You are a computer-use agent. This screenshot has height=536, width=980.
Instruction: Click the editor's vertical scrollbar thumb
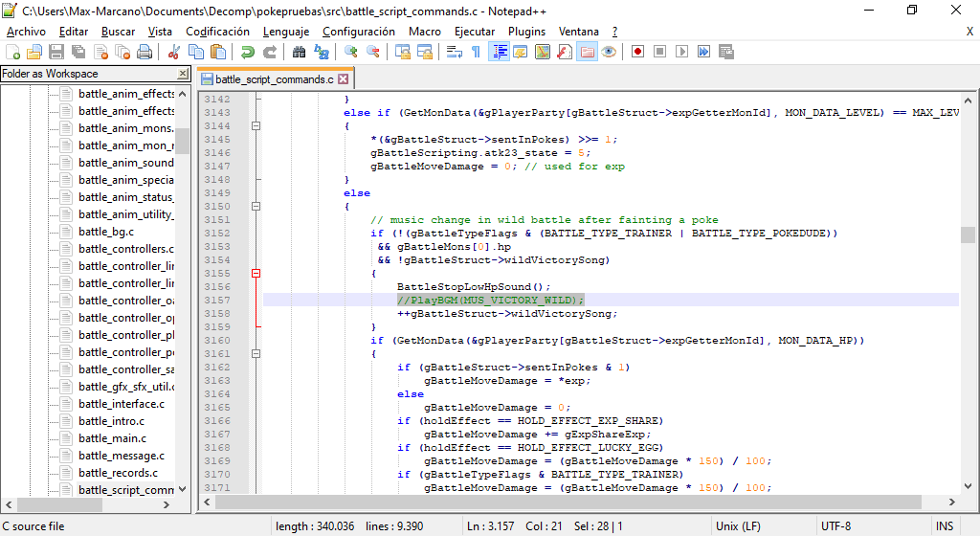pyautogui.click(x=968, y=235)
